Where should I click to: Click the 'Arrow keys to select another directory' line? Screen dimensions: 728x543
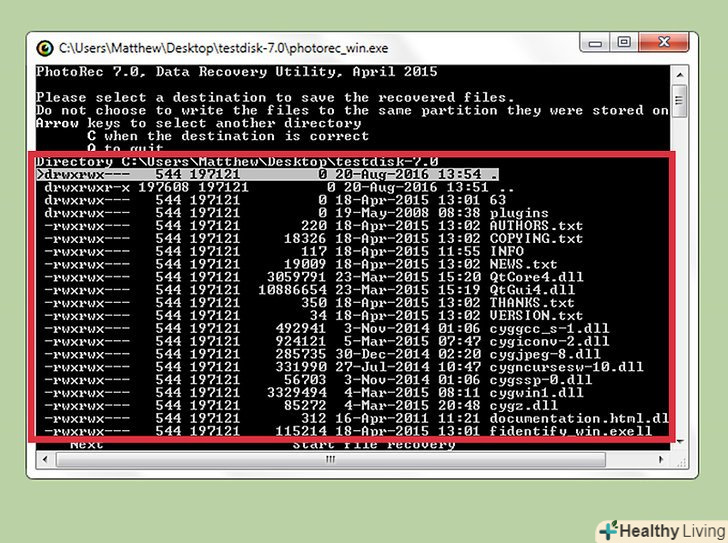[x=199, y=123]
